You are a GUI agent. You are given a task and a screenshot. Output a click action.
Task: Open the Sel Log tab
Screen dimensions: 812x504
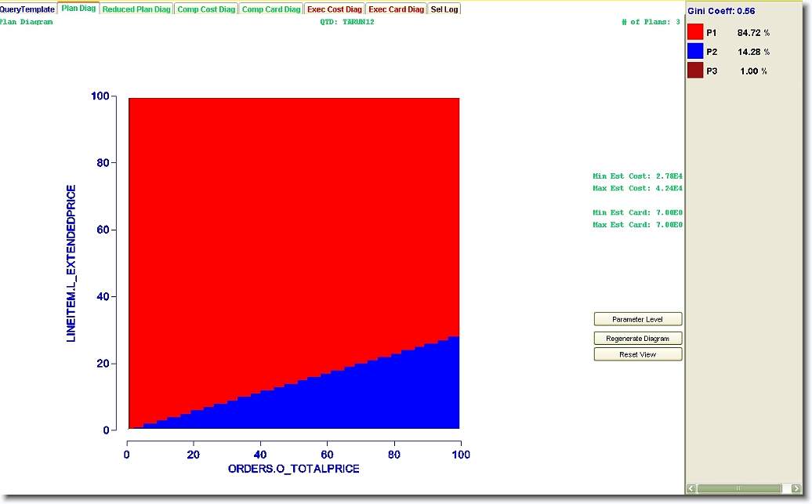[x=444, y=9]
